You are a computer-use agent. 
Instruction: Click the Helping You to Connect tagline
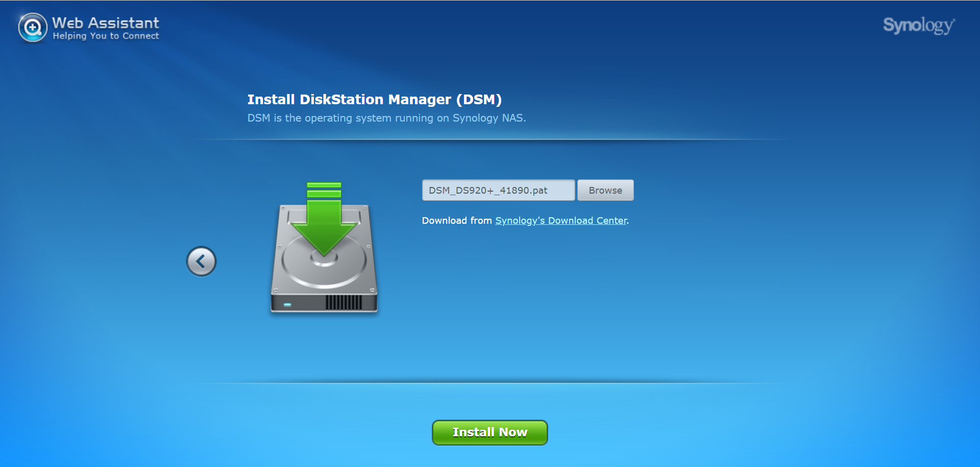pos(106,36)
